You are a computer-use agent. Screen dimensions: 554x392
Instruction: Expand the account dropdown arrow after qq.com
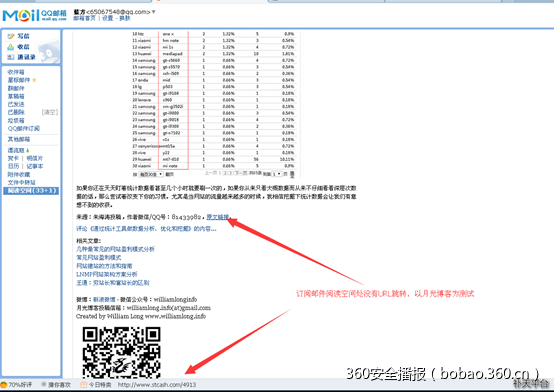point(153,12)
